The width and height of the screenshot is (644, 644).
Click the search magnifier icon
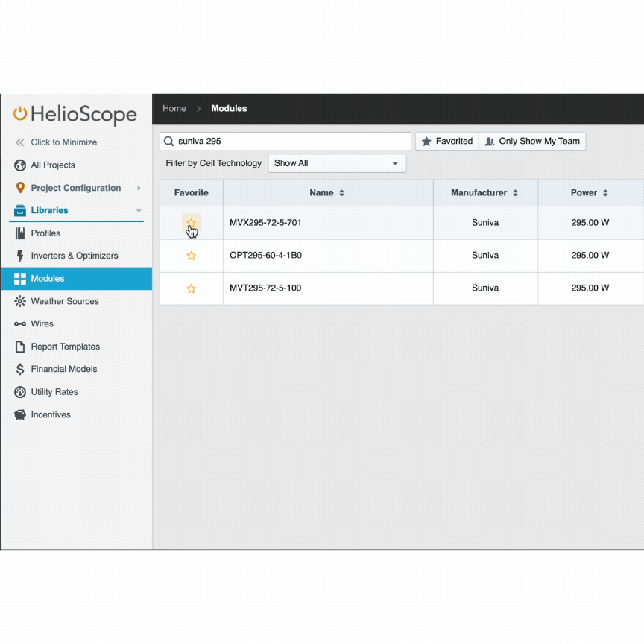(168, 142)
